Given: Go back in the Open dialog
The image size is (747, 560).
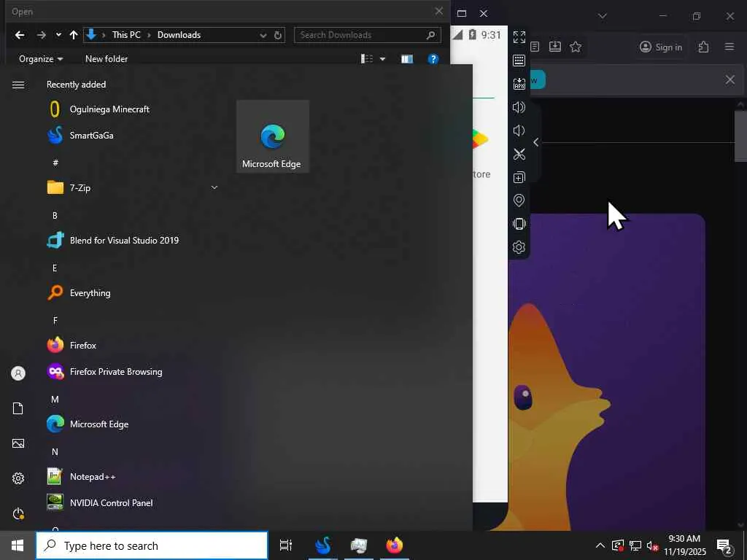Looking at the screenshot, I should [x=20, y=35].
